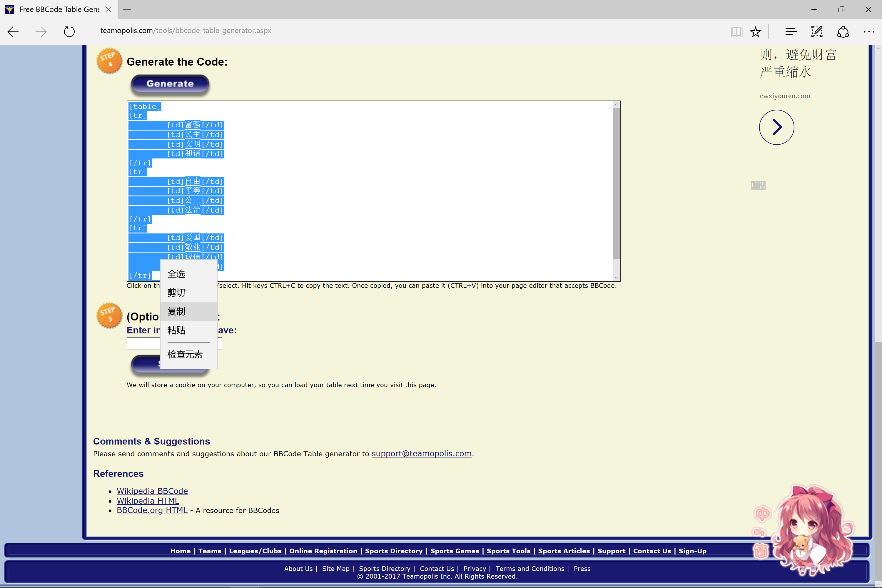Select 检查元素 in context menu
The image size is (882, 588).
(x=185, y=354)
